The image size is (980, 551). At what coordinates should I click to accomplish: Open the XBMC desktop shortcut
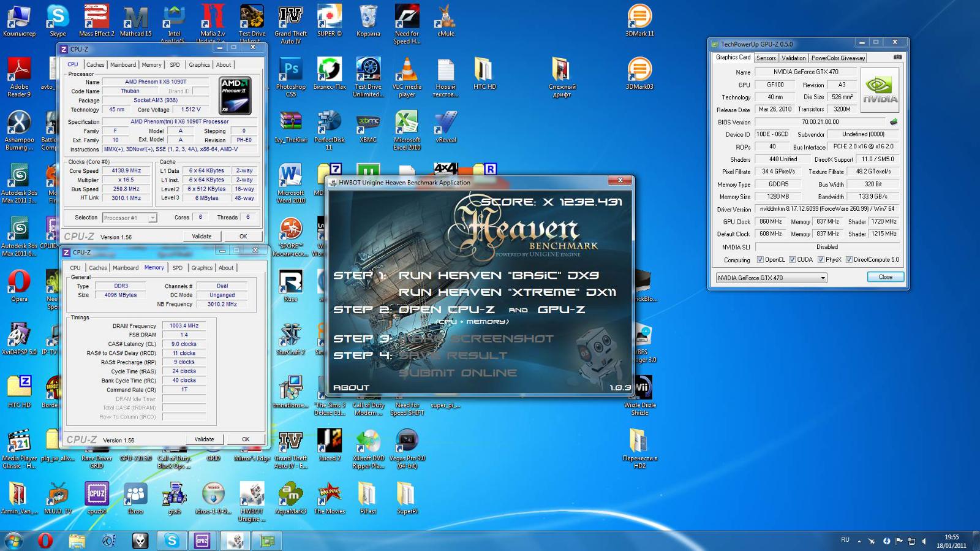coord(368,126)
